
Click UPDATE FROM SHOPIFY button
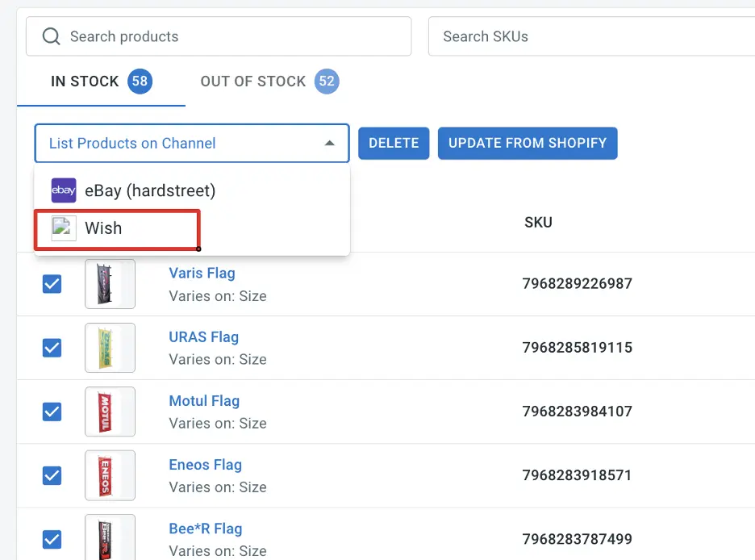(x=528, y=143)
